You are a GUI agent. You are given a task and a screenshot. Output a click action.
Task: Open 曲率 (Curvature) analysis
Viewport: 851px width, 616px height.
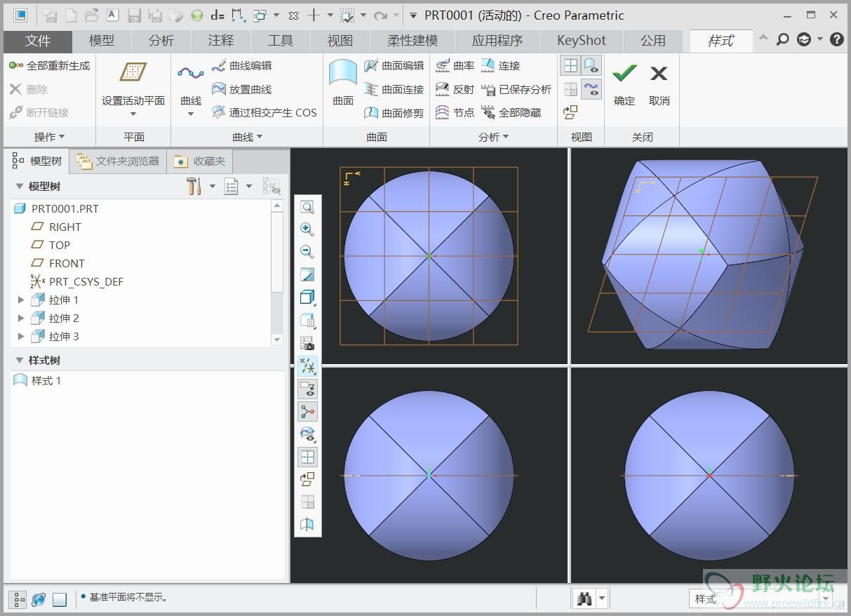pos(455,65)
